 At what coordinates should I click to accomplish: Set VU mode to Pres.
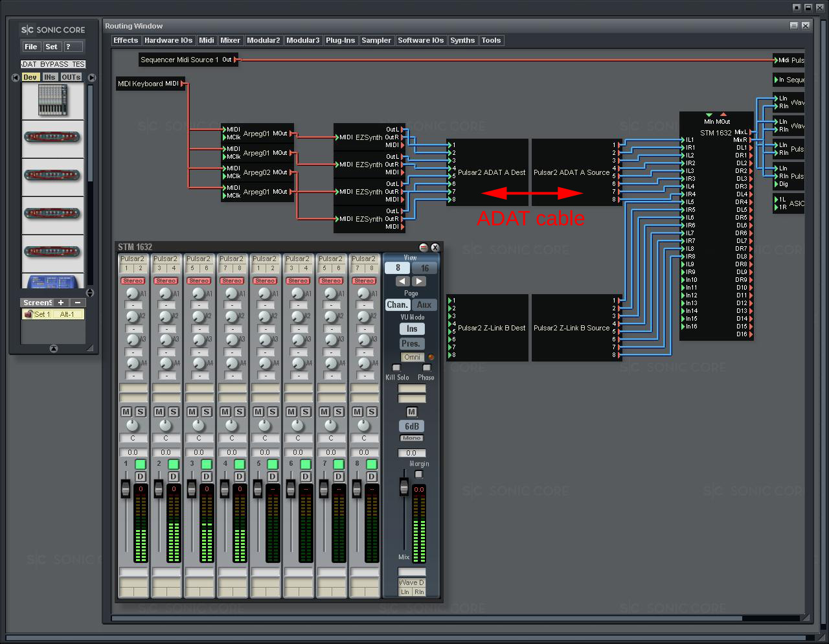[412, 344]
